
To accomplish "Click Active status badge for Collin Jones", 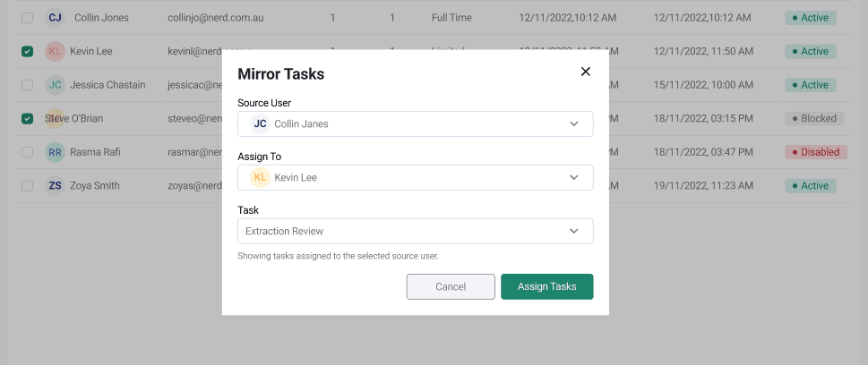I will pos(811,18).
